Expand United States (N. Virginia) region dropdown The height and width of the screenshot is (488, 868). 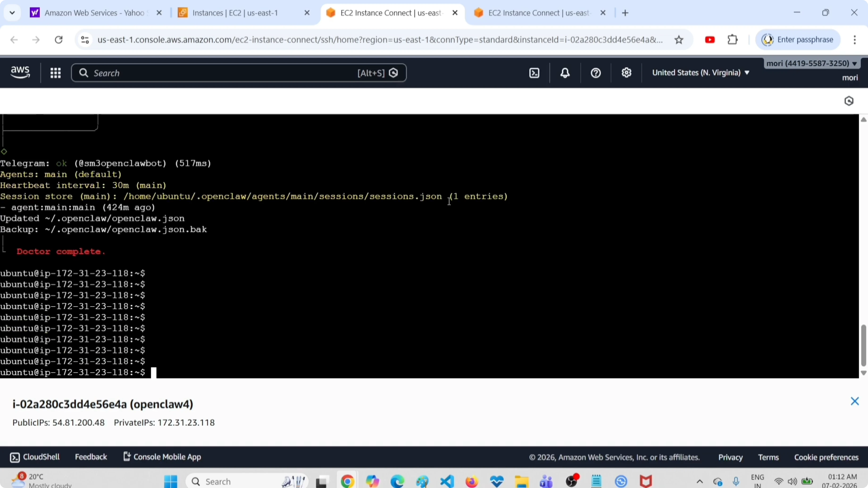coord(701,73)
